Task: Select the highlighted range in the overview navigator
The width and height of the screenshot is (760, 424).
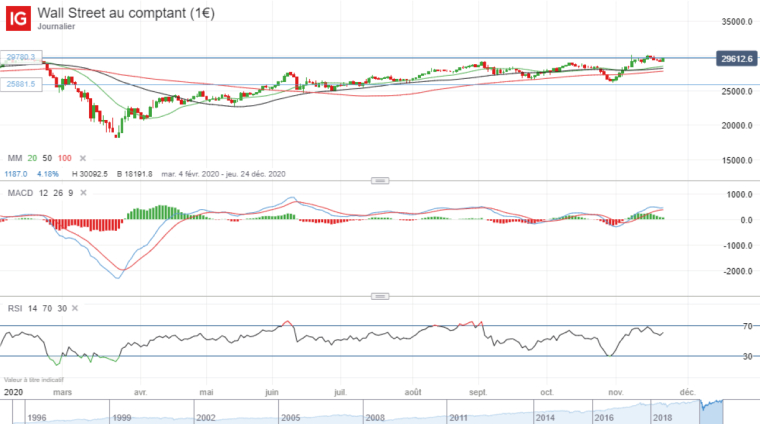Action: click(712, 412)
